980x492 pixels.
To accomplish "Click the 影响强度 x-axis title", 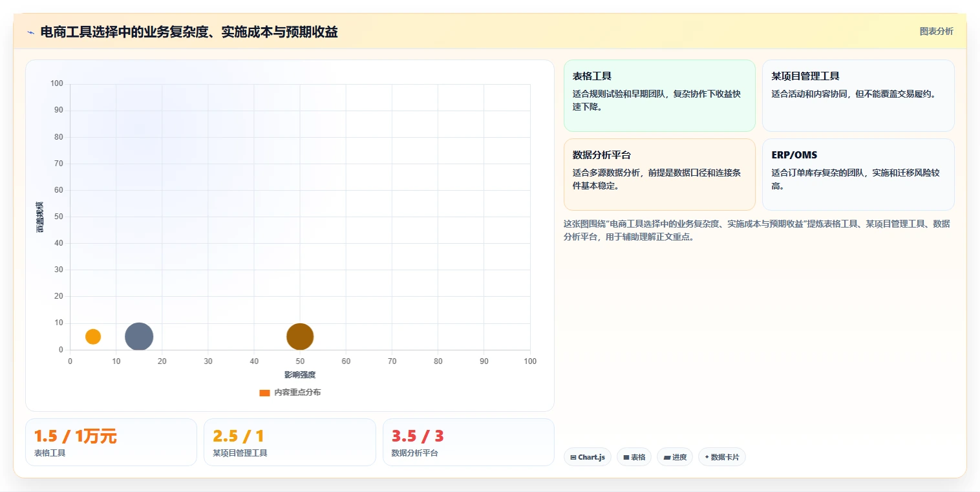I will click(x=300, y=374).
